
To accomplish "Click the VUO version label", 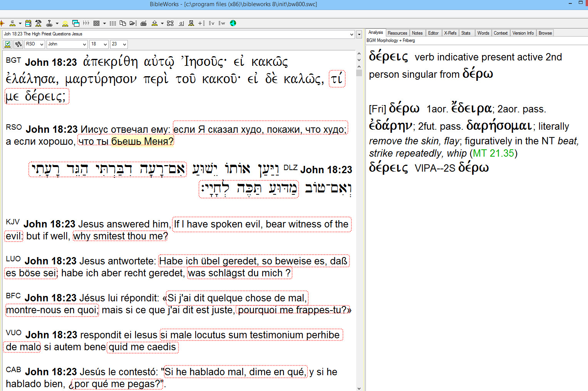I will pos(13,333).
